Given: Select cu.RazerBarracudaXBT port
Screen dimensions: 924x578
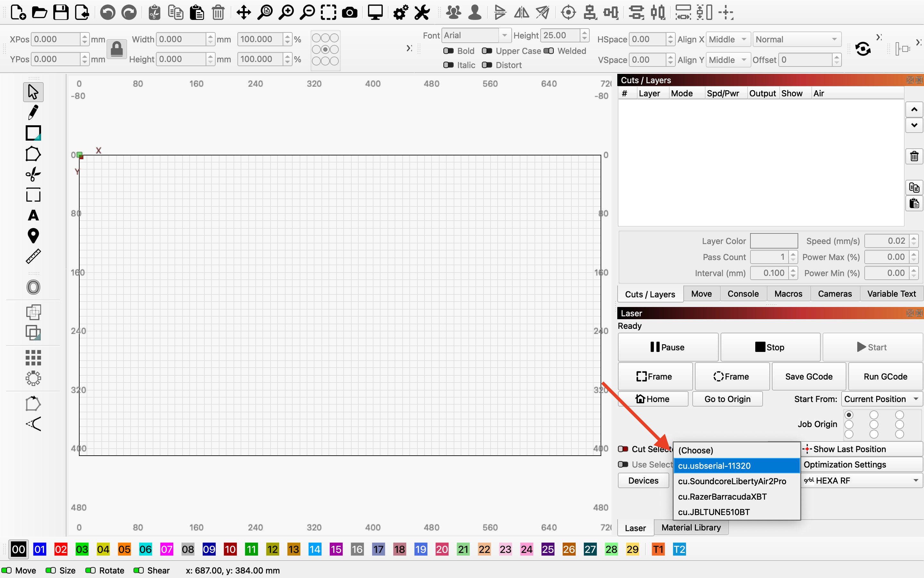Looking at the screenshot, I should 736,496.
